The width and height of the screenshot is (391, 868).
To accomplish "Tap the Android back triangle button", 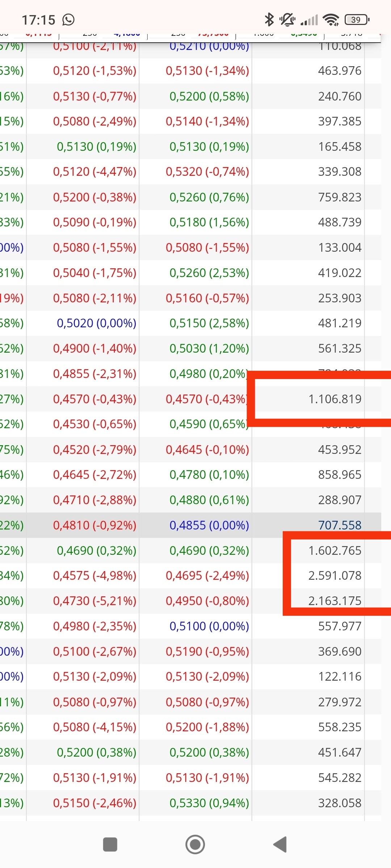I will click(x=280, y=844).
